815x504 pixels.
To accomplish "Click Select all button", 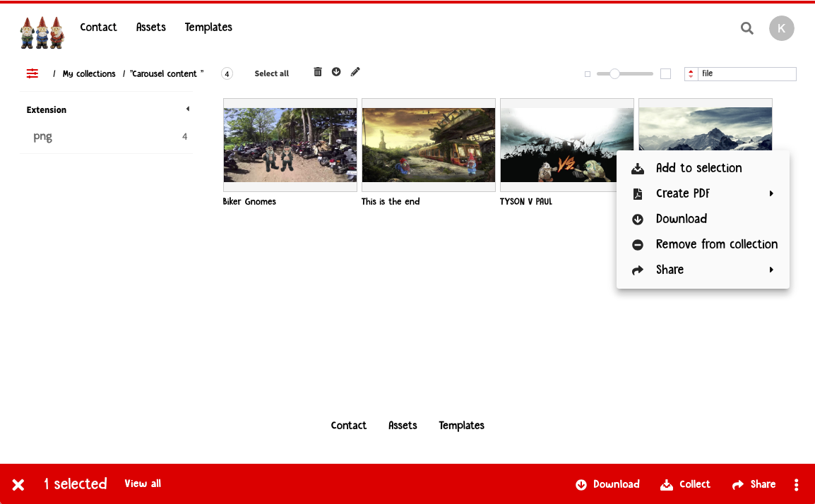I will tap(271, 74).
